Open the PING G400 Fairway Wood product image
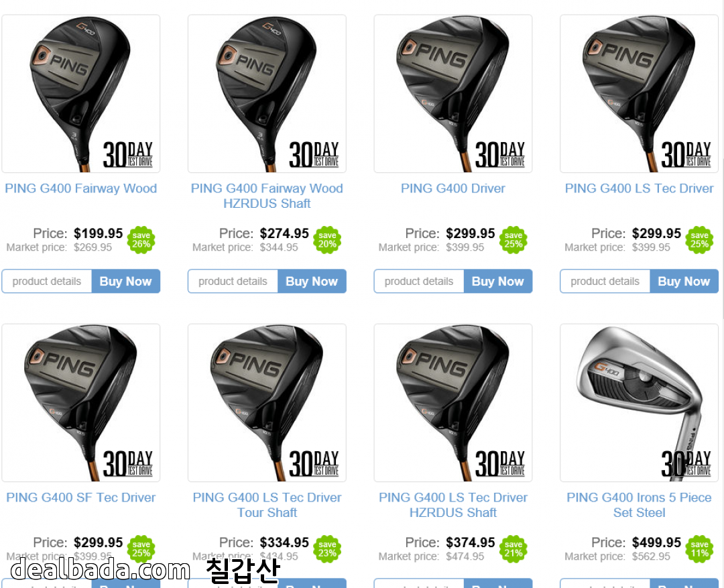The image size is (724, 588). pos(81,94)
